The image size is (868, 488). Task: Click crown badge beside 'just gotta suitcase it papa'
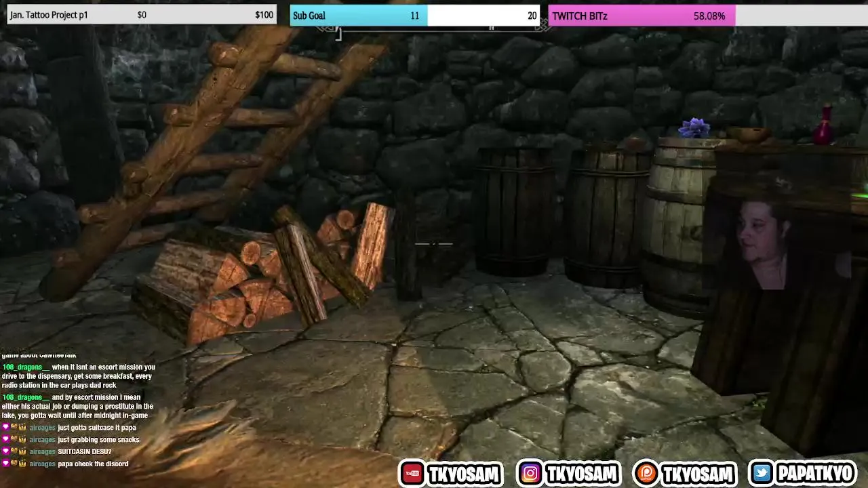22,428
